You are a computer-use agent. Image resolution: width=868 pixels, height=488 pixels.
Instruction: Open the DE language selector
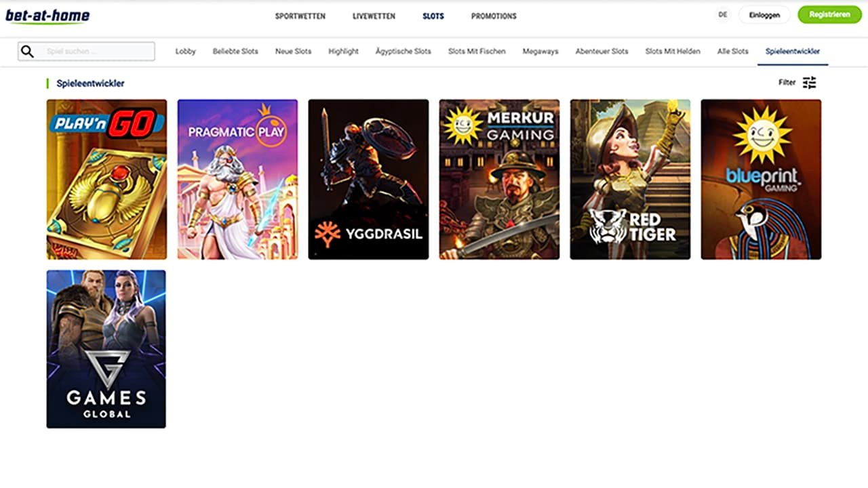722,14
